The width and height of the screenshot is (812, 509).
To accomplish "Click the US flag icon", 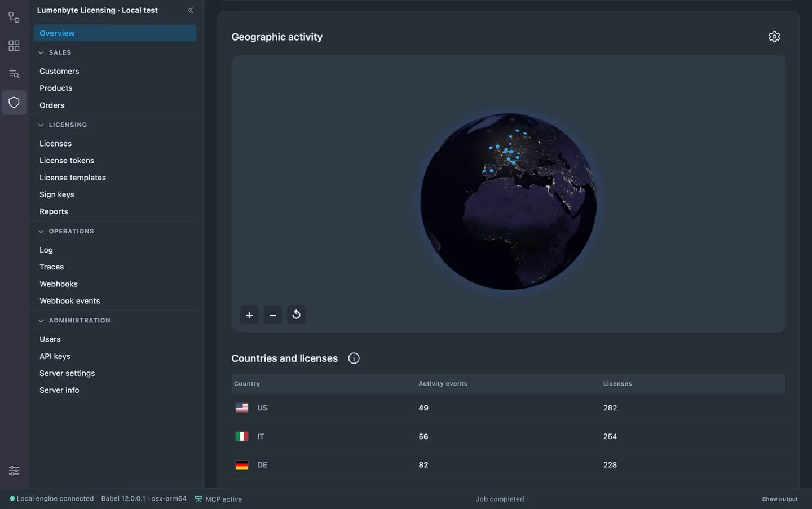I will point(242,408).
